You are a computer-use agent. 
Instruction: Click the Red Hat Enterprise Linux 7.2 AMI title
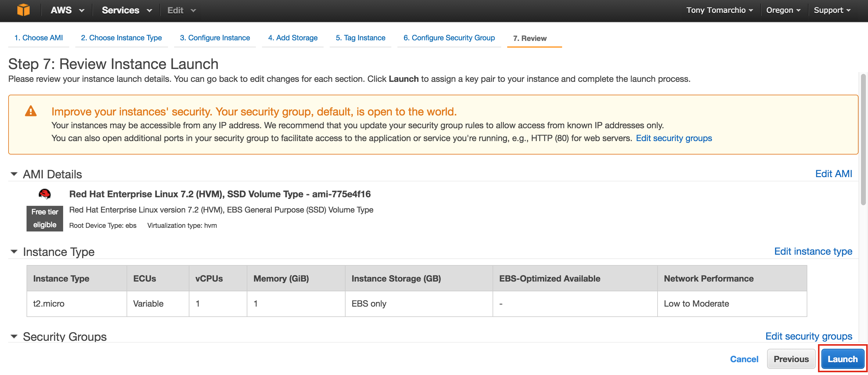tap(220, 194)
